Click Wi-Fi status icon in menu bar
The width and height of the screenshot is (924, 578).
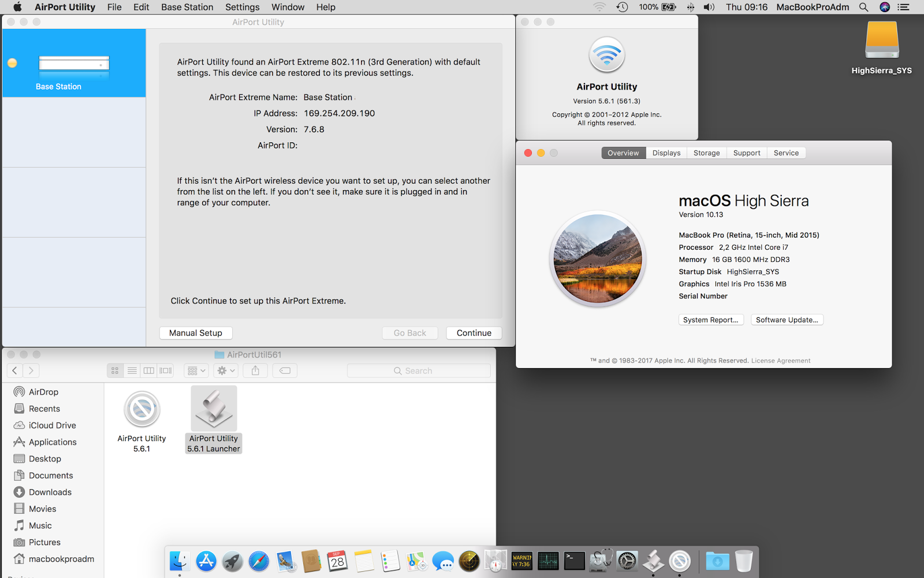600,7
